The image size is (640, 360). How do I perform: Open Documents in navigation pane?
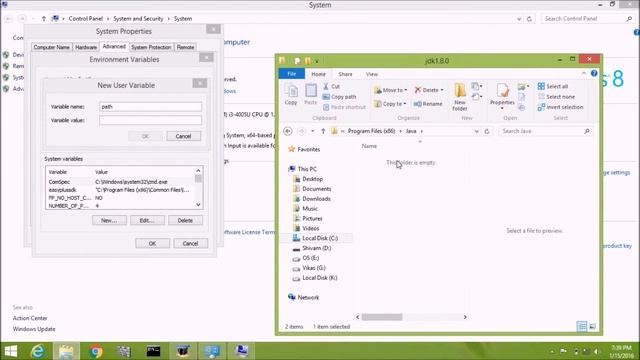click(312, 189)
